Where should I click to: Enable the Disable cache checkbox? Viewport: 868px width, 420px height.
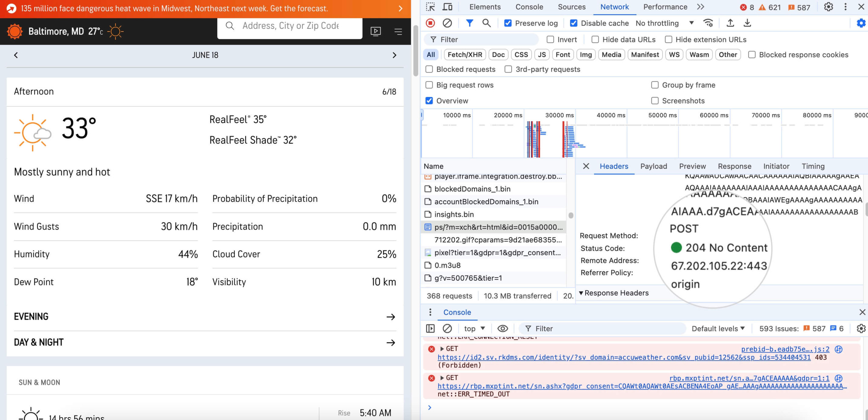click(574, 23)
